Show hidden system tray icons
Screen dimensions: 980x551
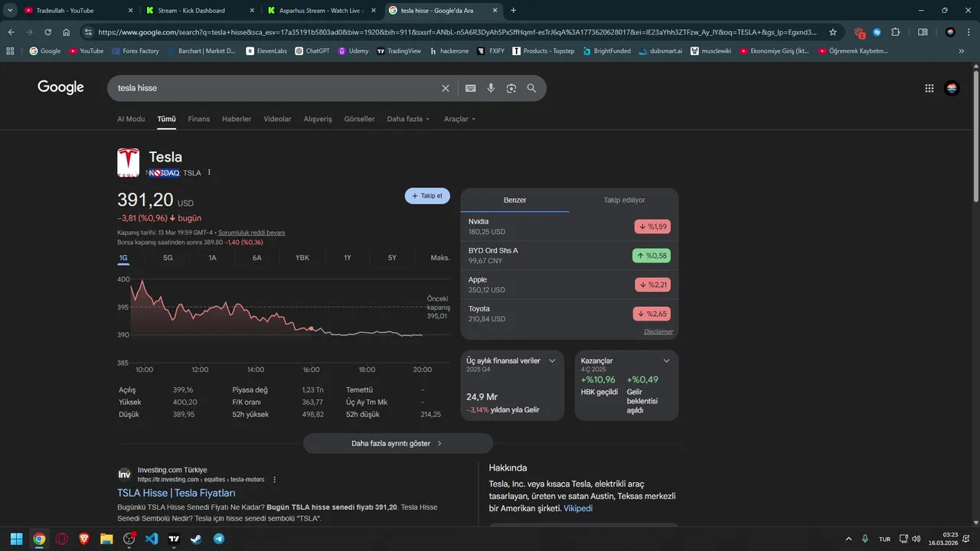848,539
